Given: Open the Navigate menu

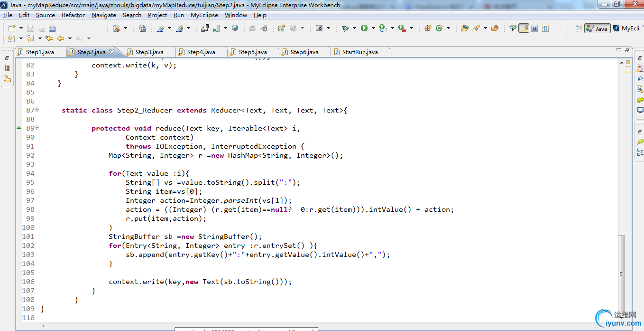Looking at the screenshot, I should coord(104,15).
